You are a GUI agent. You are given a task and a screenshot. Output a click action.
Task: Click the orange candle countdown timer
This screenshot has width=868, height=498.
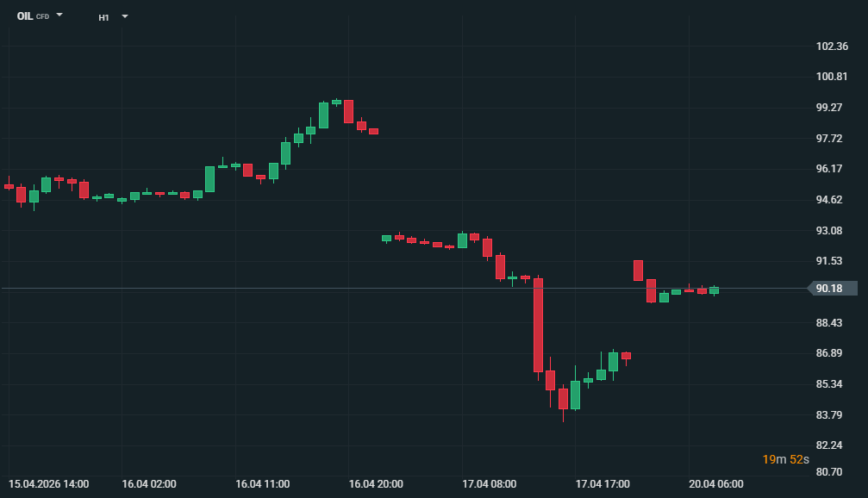point(785,459)
